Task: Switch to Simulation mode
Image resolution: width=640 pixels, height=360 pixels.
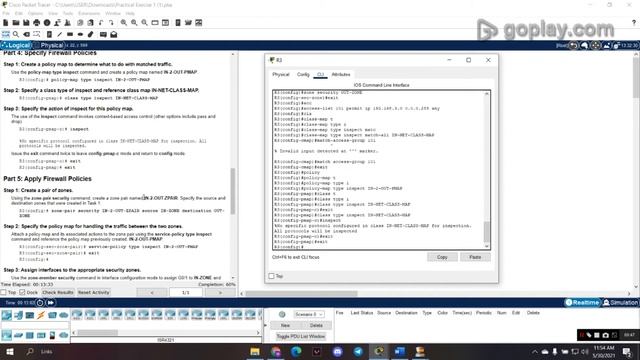Action: [x=620, y=302]
